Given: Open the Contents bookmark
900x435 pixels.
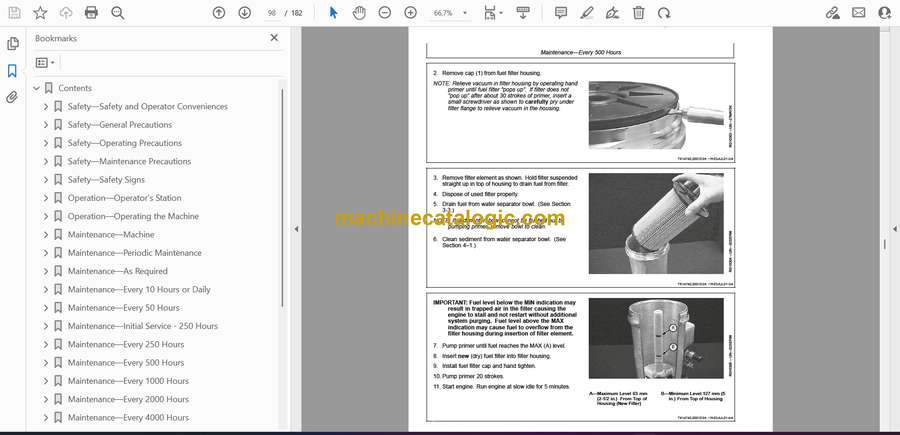Looking at the screenshot, I should pos(75,88).
